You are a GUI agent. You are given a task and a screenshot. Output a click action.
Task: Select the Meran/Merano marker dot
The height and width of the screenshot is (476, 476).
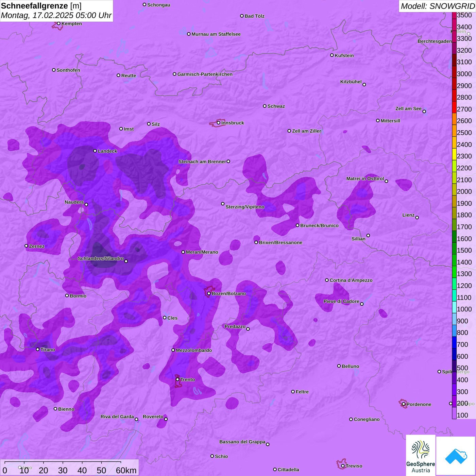(183, 252)
